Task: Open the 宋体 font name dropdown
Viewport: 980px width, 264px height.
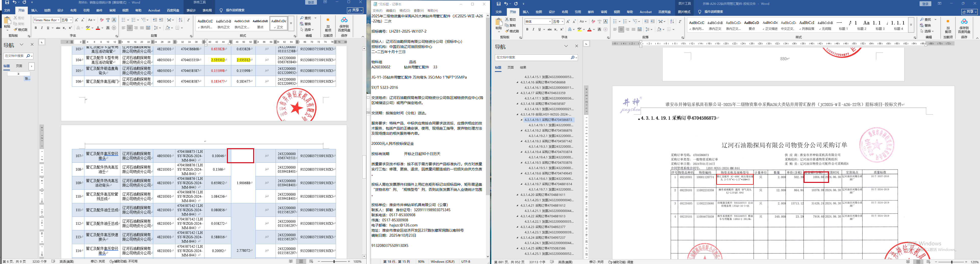Action: pyautogui.click(x=550, y=22)
